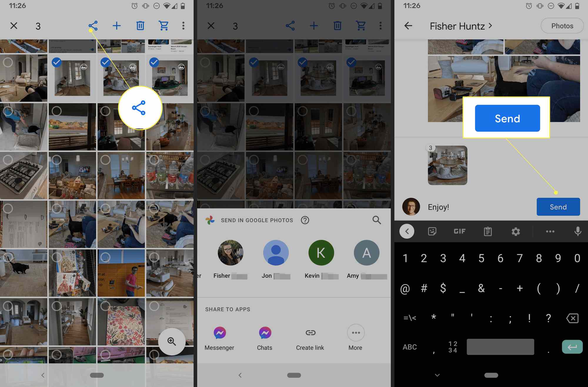This screenshot has height=387, width=588.
Task: Select Messenger app in Share to Apps
Action: 220,332
